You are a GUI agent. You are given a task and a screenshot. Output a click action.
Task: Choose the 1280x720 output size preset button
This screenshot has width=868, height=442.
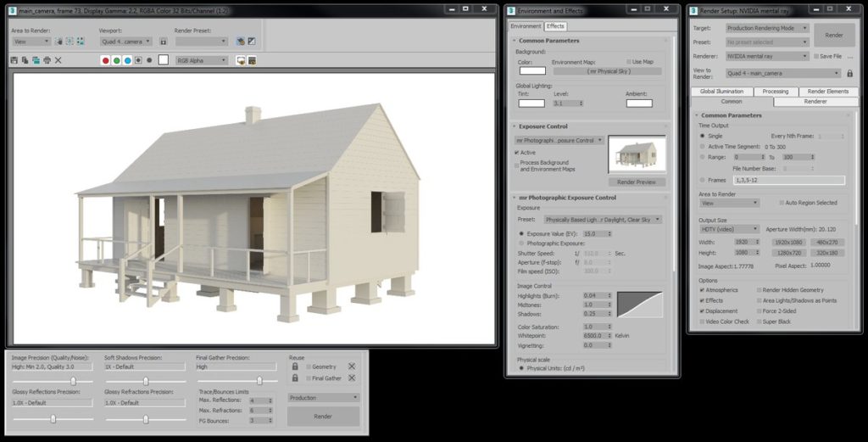coord(787,252)
